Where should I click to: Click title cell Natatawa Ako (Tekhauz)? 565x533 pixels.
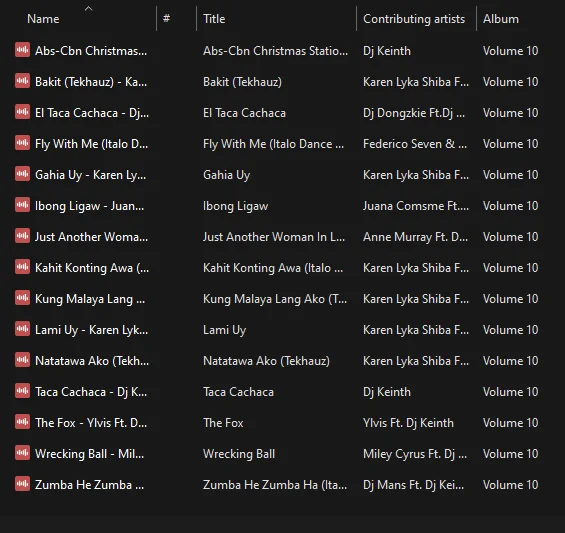[266, 361]
